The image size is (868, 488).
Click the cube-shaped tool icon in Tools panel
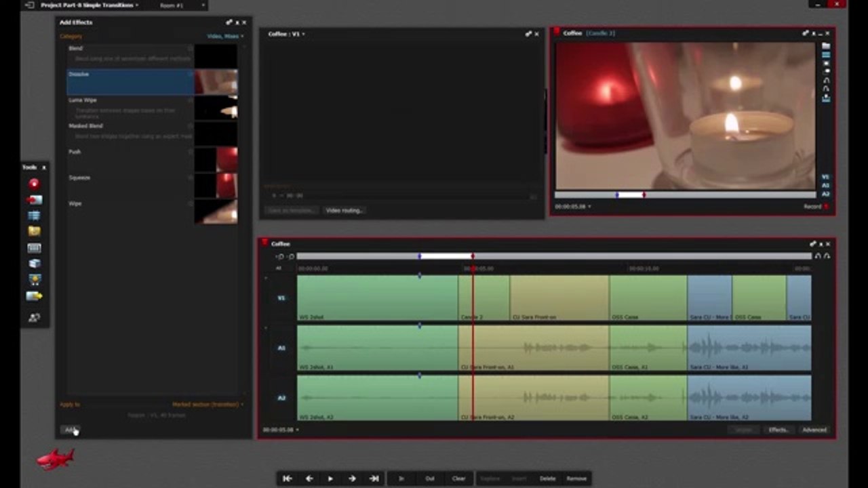point(34,264)
